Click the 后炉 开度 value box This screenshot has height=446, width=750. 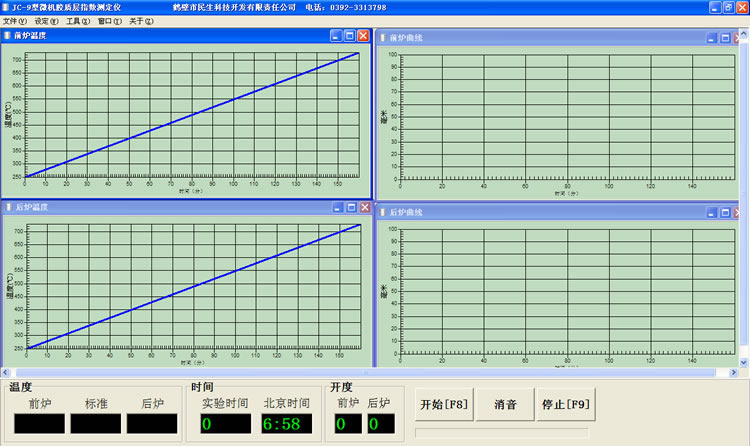tap(380, 424)
